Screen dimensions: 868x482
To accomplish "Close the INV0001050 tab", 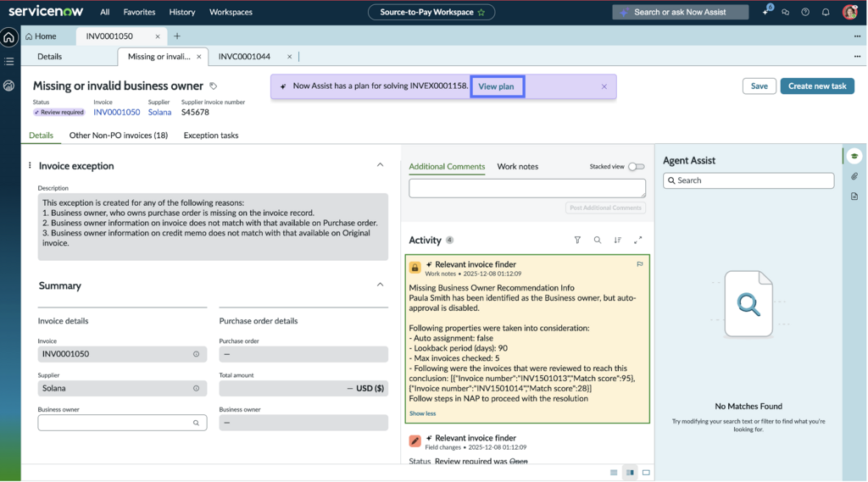I will coord(158,36).
